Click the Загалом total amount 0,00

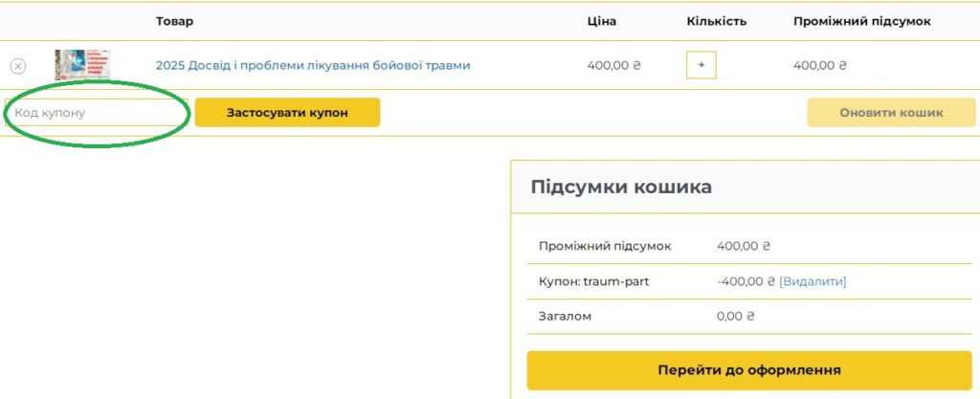[736, 316]
